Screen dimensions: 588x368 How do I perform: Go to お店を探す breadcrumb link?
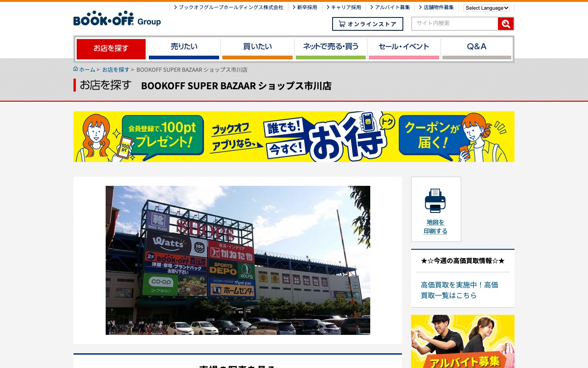(116, 69)
